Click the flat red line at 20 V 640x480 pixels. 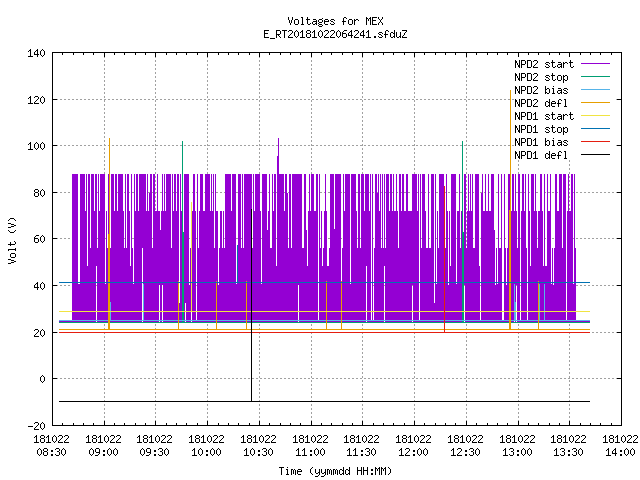pos(324,333)
